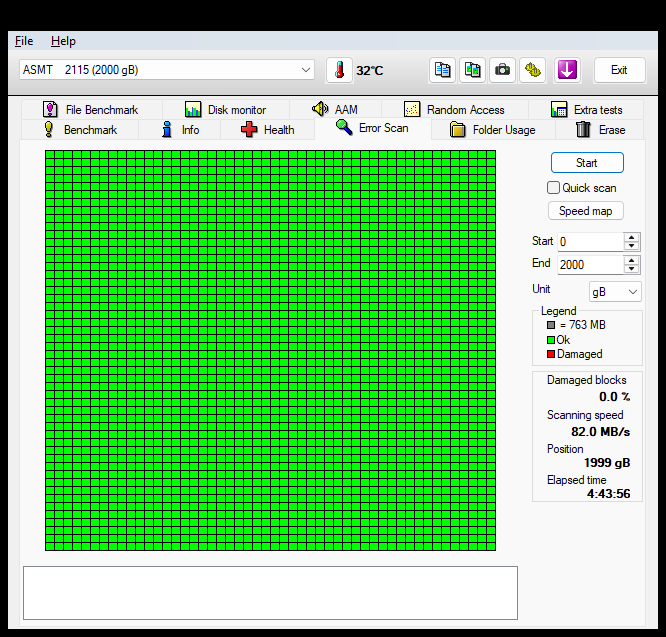This screenshot has width=666, height=637.
Task: Click inside the green scan block grid
Action: 270,350
